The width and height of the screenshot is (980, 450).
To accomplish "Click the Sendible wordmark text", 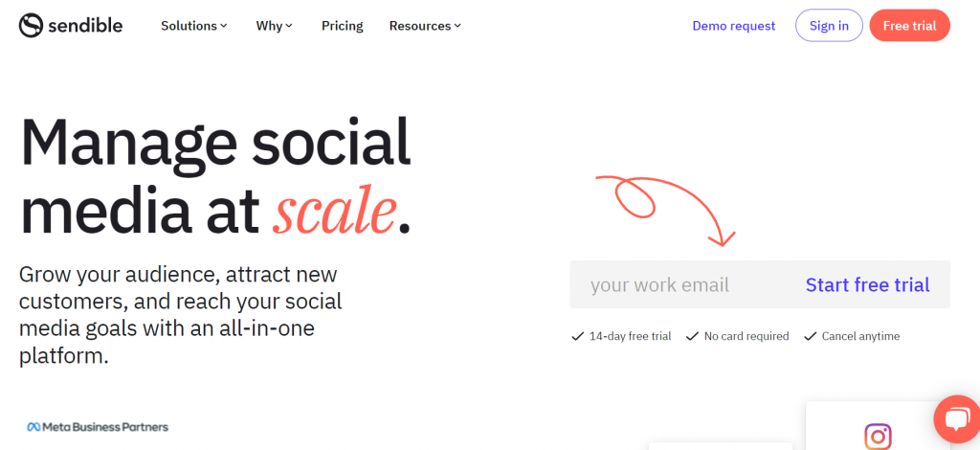I will [x=85, y=26].
